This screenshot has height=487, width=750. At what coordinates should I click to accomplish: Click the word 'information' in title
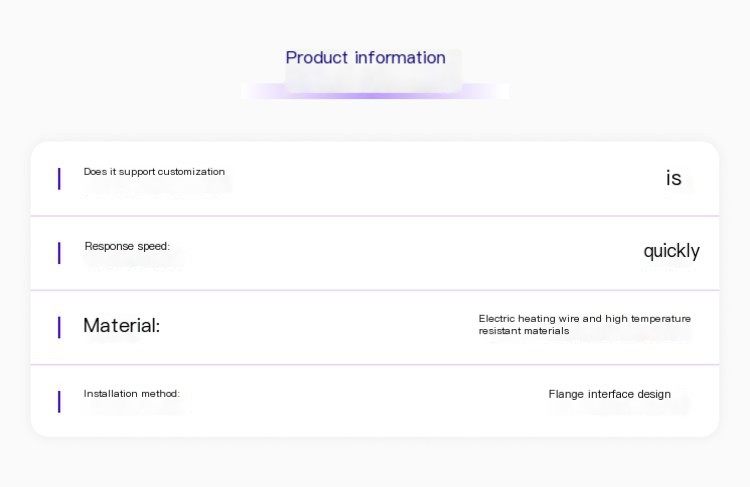[400, 57]
